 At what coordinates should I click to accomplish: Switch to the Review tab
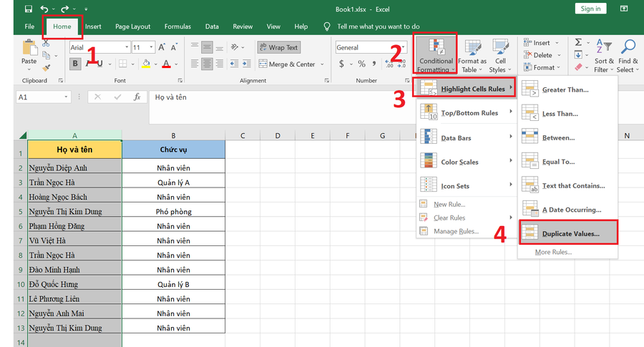pyautogui.click(x=243, y=26)
